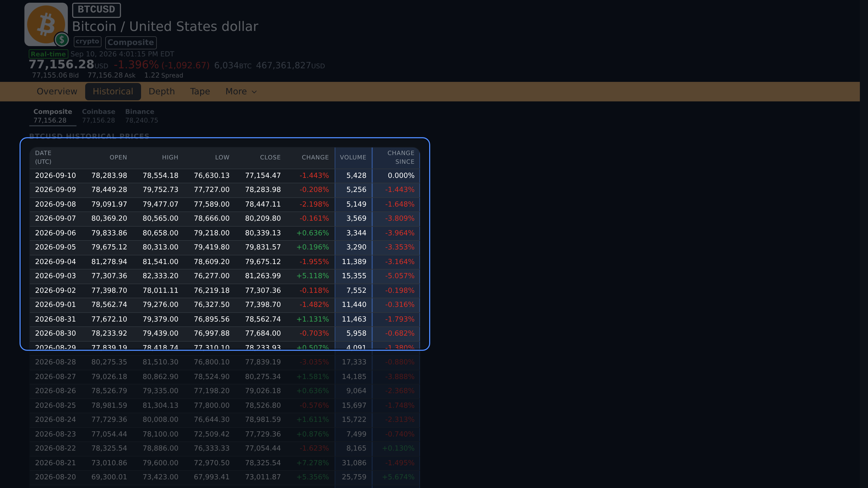Screen dimensions: 868x488
Task: Click close price 79,831.57
Action: click(263, 247)
